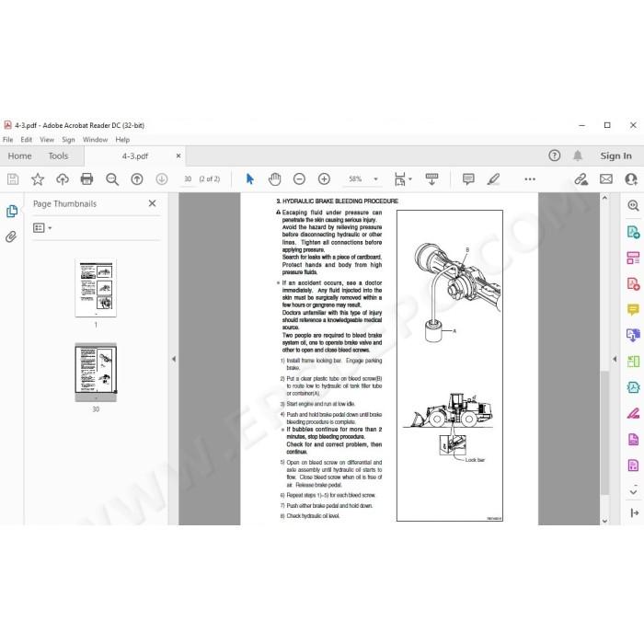Add a comment sticky note
Viewport: 644px width, 644px height.
(x=468, y=179)
